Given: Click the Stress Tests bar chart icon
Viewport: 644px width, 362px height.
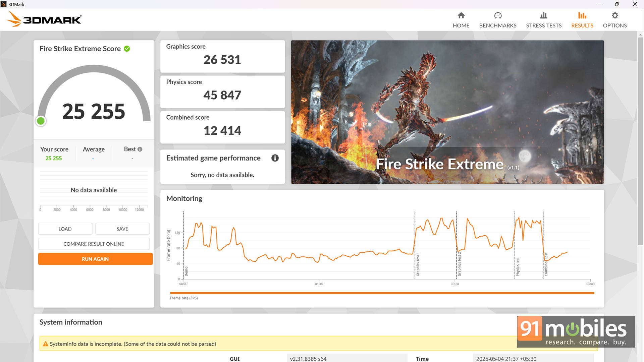Looking at the screenshot, I should 544,15.
